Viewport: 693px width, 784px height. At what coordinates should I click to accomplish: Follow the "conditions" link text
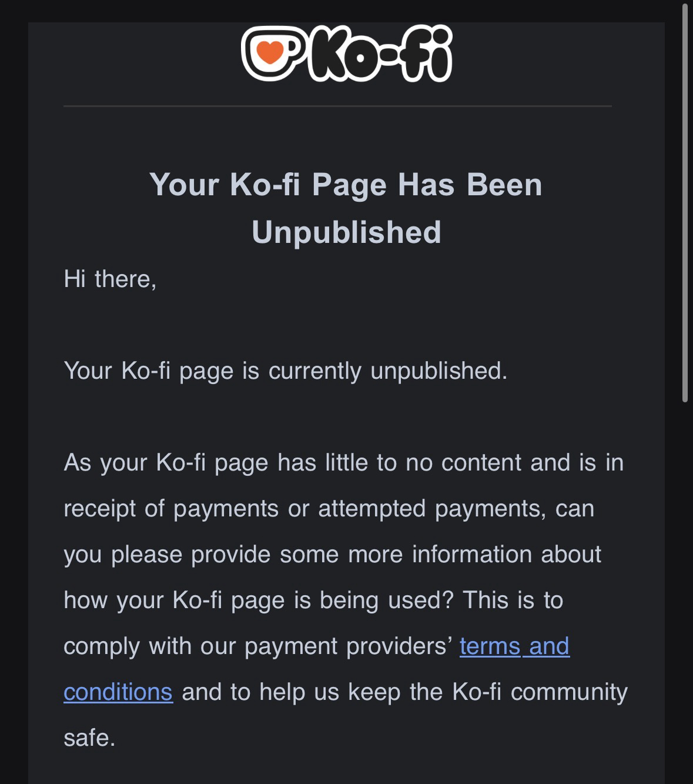point(118,692)
